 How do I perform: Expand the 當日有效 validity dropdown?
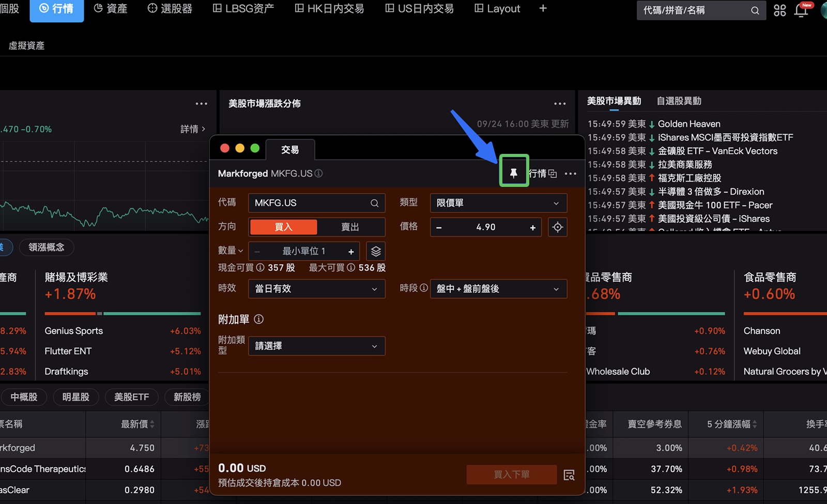click(x=316, y=289)
